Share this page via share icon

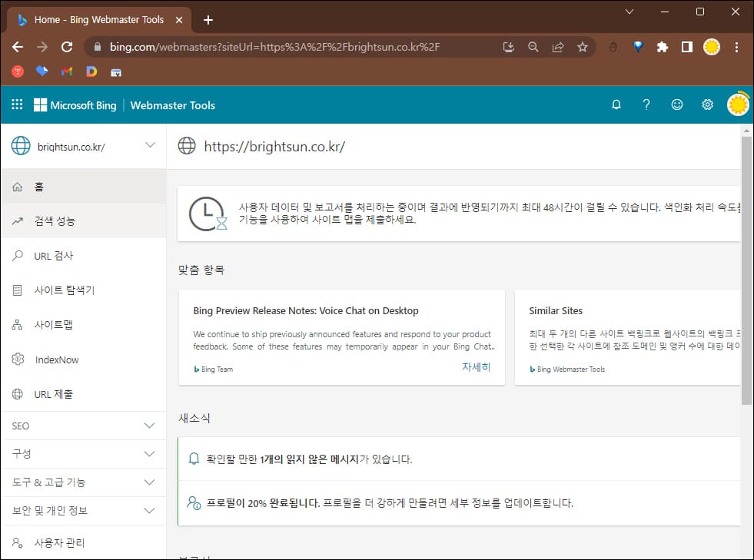coord(558,47)
